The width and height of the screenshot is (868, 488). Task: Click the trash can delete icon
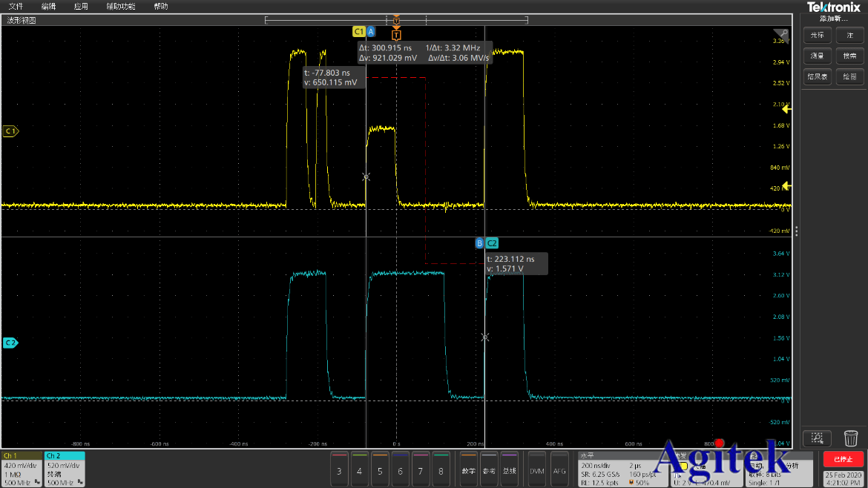[850, 438]
